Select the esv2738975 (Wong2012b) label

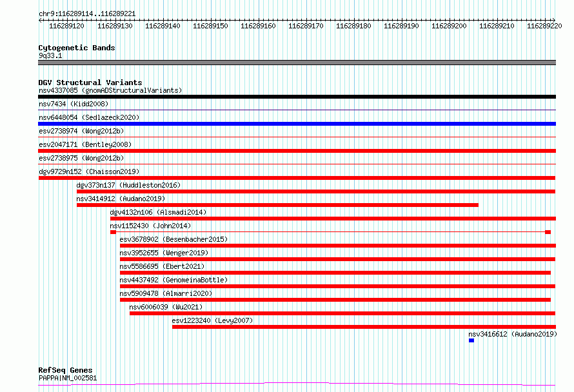pyautogui.click(x=81, y=158)
